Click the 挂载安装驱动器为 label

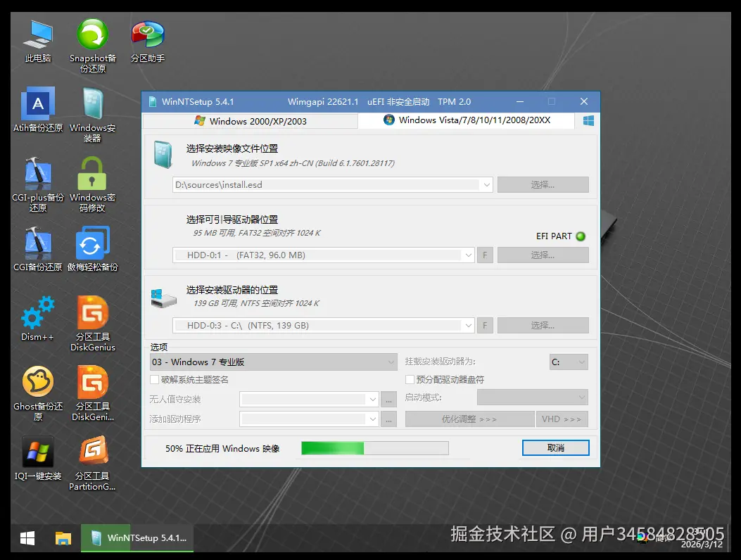coord(440,362)
